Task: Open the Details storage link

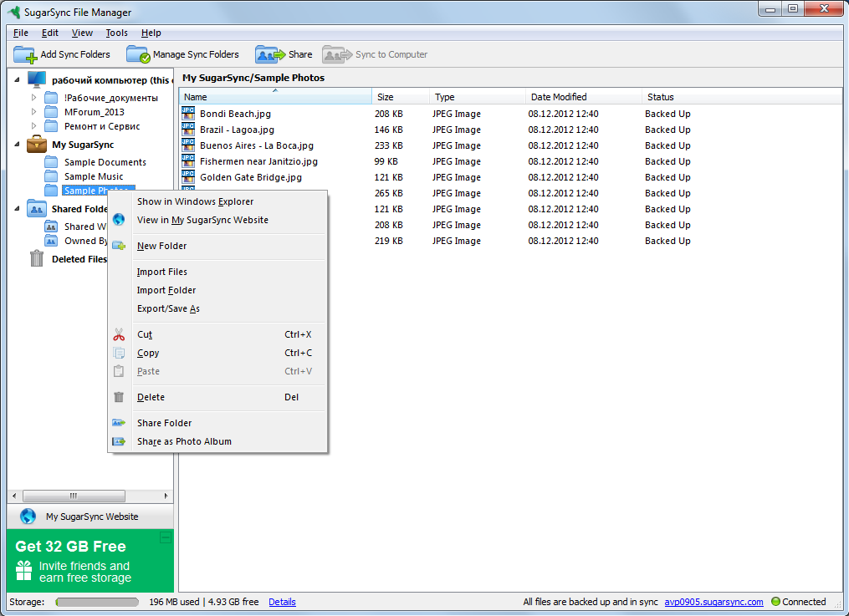Action: click(282, 602)
